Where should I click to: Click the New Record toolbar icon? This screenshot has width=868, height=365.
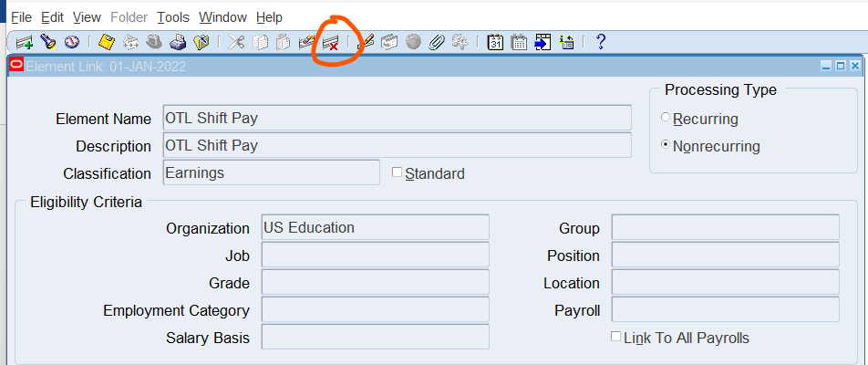25,42
